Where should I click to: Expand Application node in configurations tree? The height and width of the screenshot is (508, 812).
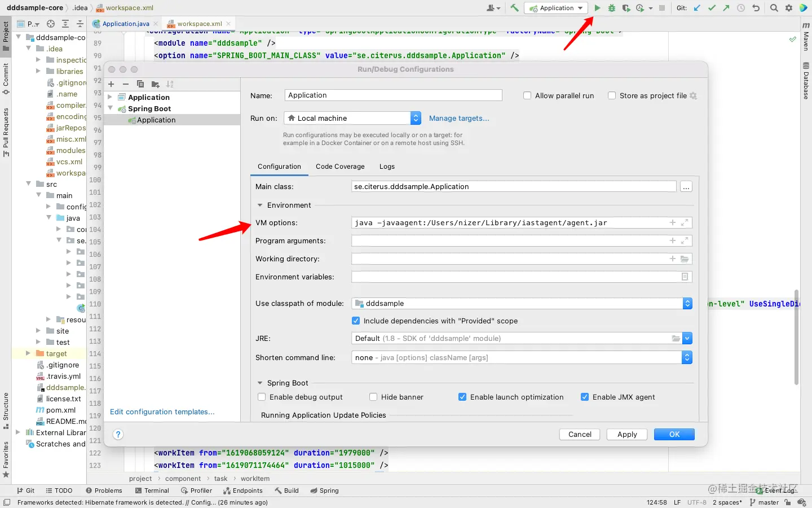click(x=111, y=98)
